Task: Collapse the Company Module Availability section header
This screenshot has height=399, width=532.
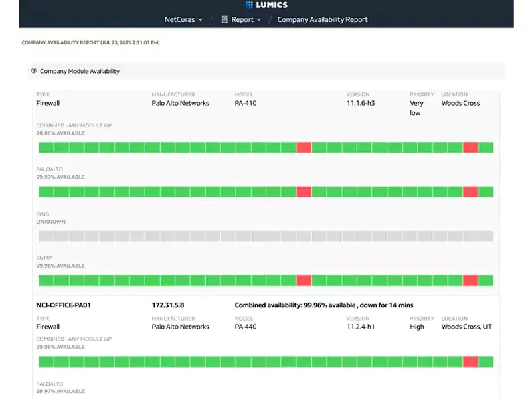Action: (266, 71)
